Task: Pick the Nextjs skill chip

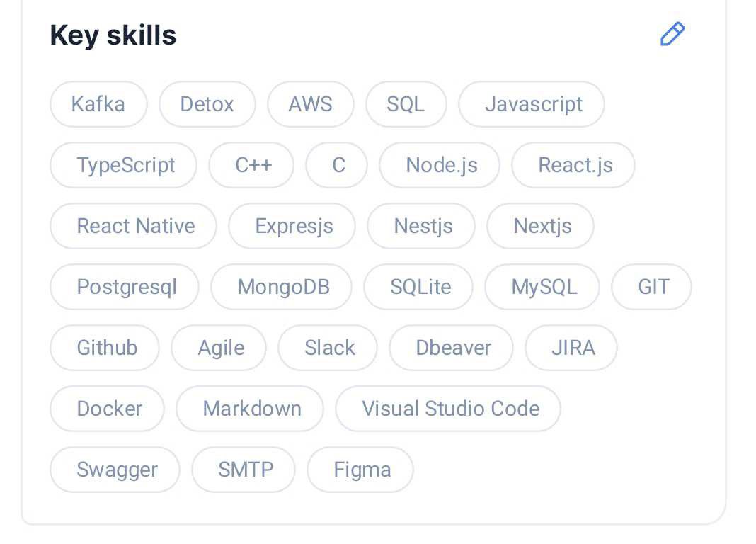Action: pyautogui.click(x=541, y=226)
